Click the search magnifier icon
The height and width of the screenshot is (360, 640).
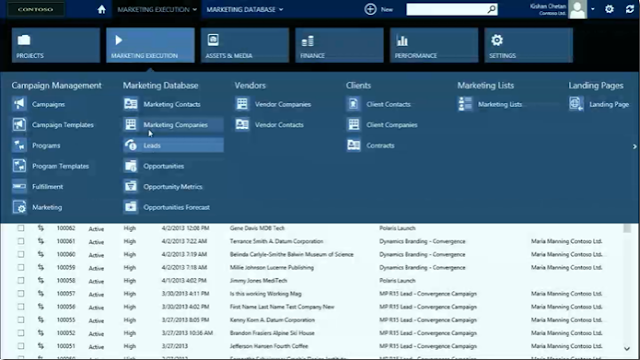492,9
